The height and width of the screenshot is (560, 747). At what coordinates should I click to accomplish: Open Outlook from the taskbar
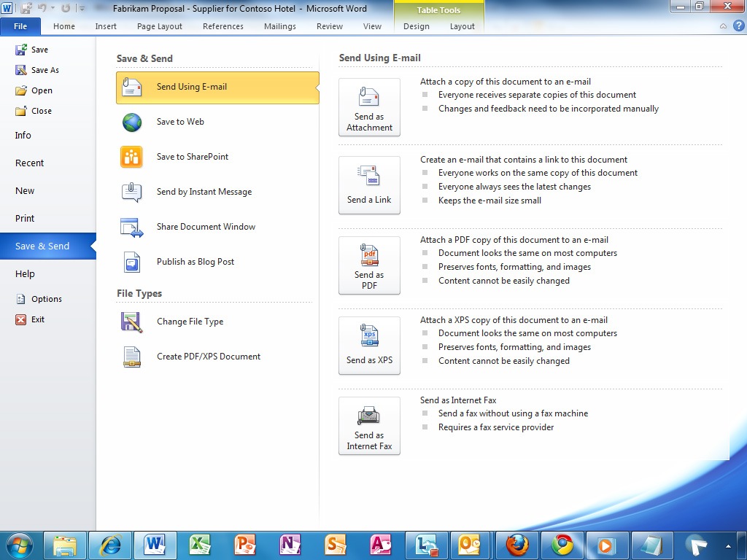tap(471, 545)
